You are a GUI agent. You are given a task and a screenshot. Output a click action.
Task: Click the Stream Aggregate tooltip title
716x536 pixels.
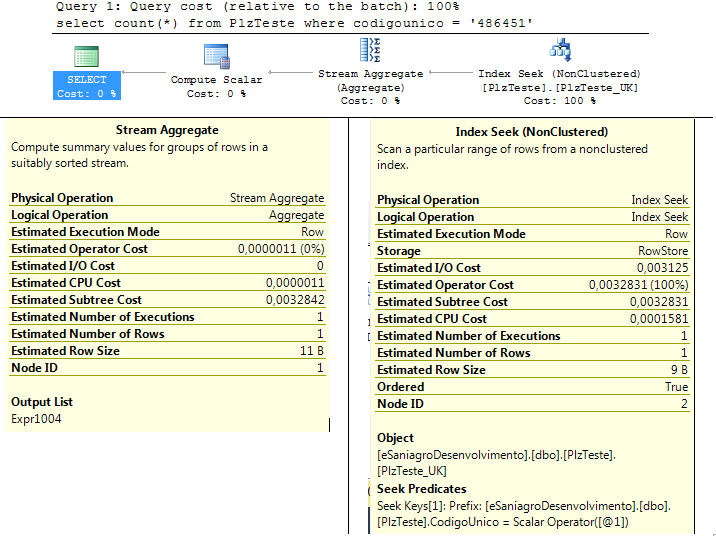point(167,130)
